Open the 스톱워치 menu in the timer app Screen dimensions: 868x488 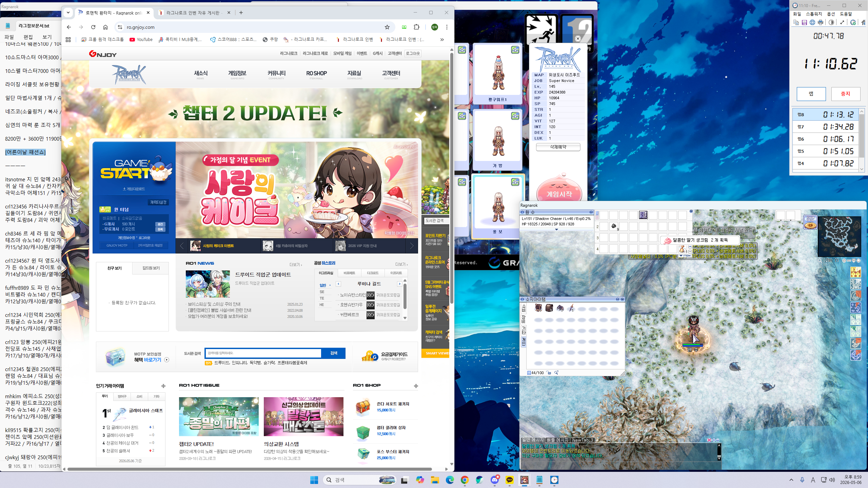tap(814, 14)
